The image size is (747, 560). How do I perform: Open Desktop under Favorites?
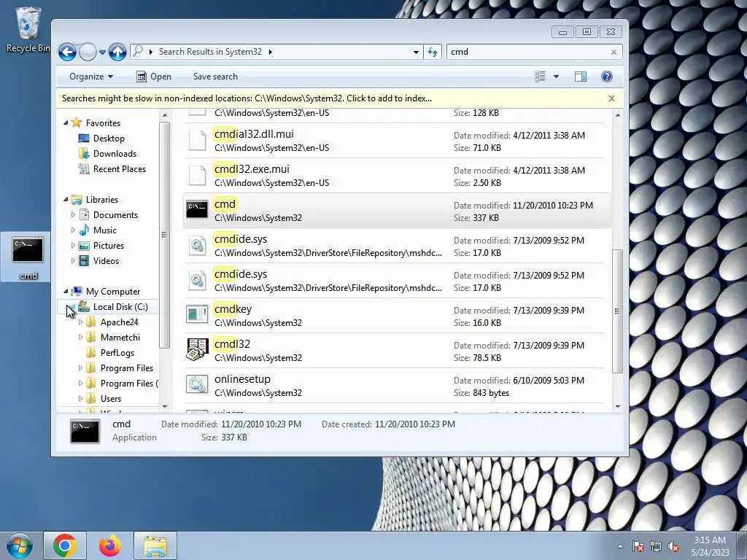(x=109, y=138)
